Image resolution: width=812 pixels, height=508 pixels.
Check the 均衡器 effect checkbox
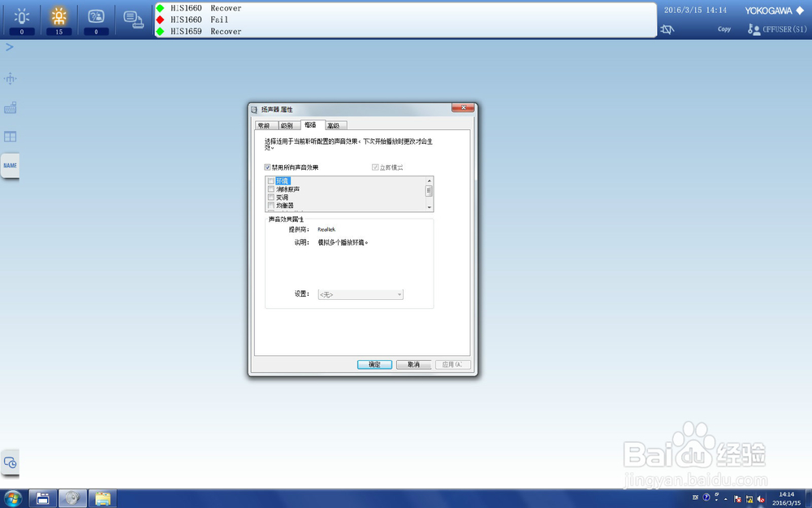tap(271, 206)
